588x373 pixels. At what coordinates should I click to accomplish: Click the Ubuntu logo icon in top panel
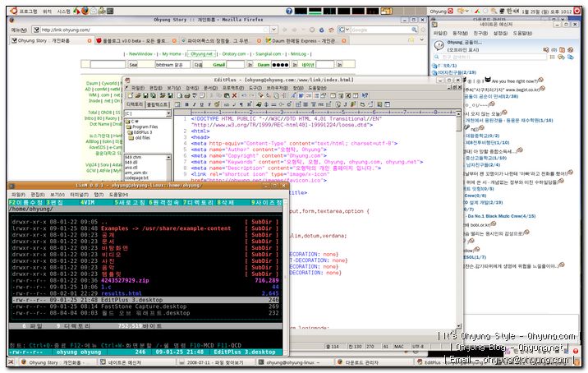coord(13,11)
